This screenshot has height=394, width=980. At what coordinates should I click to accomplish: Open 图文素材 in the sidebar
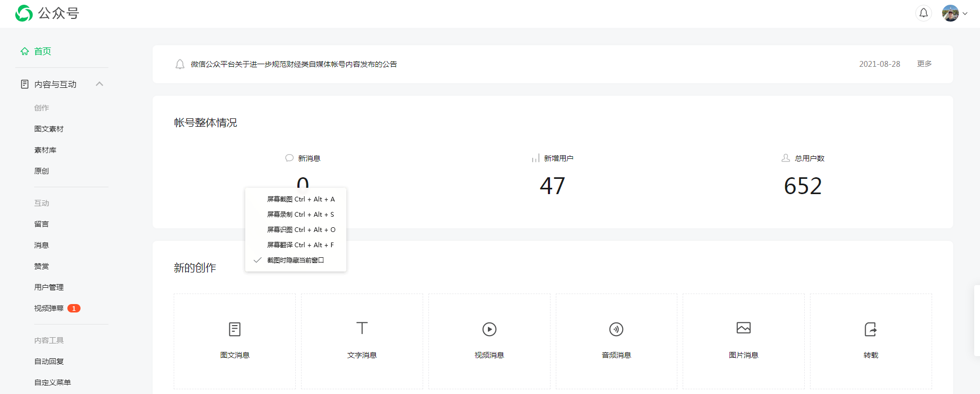coord(49,129)
